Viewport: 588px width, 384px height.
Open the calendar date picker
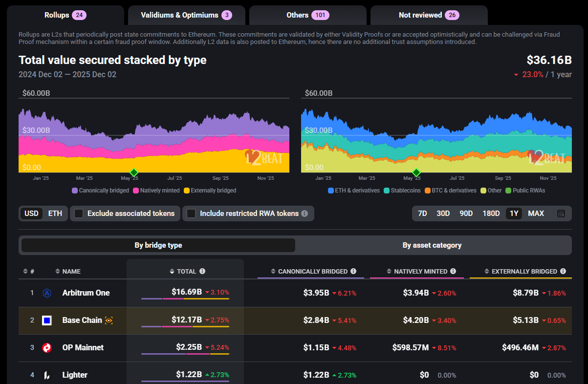point(560,213)
